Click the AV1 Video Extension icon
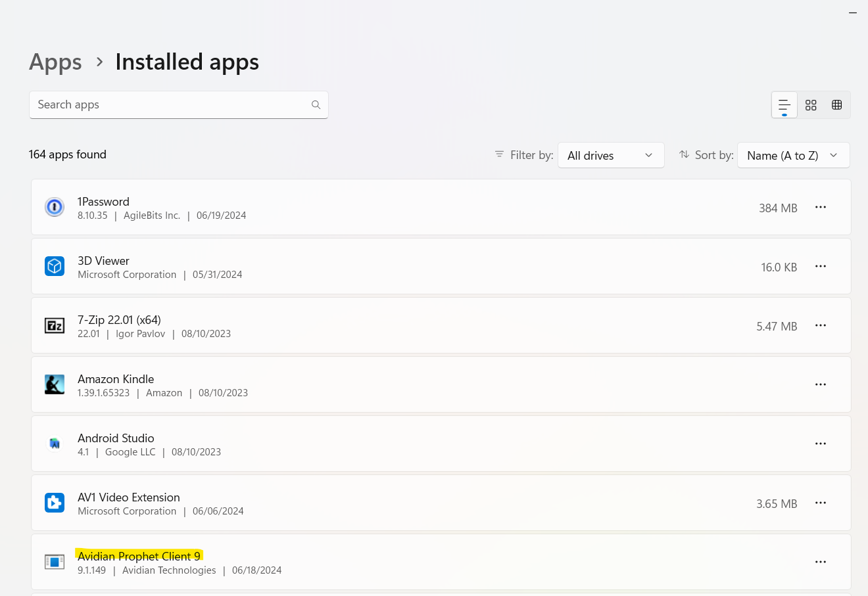This screenshot has width=868, height=596. coord(55,503)
